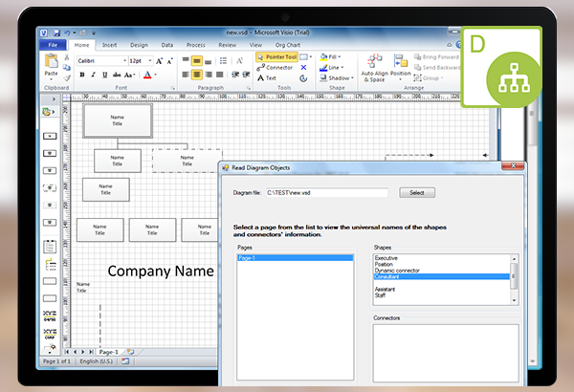Align text right in Paragraph group
Screen dimensions: 574x392
pos(208,75)
